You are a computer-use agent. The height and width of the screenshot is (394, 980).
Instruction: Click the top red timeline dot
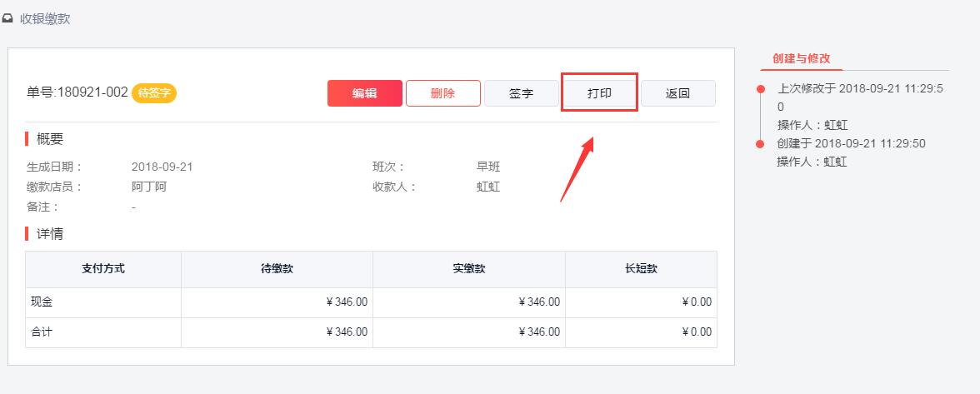[760, 88]
